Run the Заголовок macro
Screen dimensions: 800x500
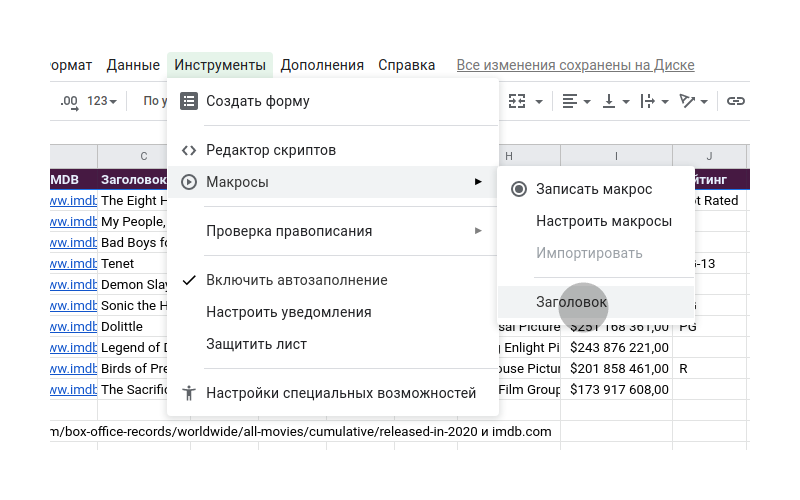(x=571, y=301)
